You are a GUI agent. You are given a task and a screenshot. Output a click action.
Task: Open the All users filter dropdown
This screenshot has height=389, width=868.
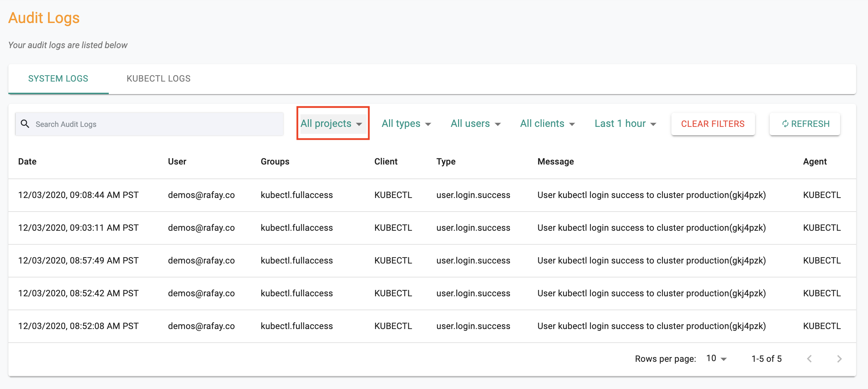click(476, 123)
